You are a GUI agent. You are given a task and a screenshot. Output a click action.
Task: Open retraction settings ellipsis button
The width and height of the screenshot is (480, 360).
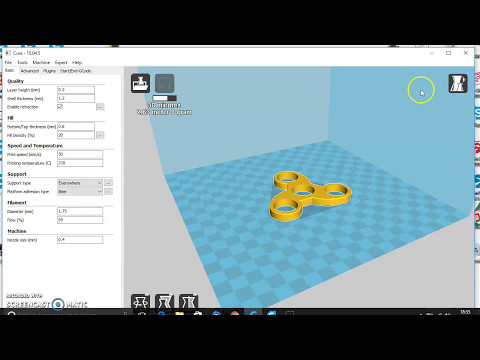coord(100,107)
